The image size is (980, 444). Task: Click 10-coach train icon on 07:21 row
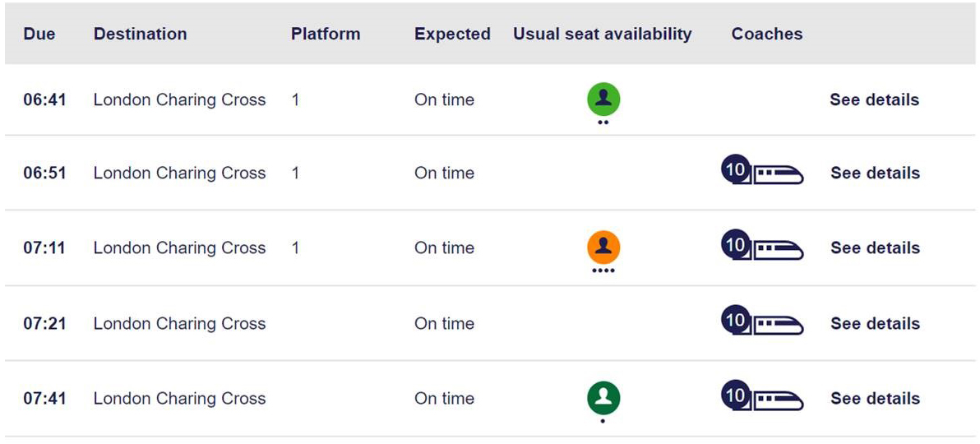(762, 322)
